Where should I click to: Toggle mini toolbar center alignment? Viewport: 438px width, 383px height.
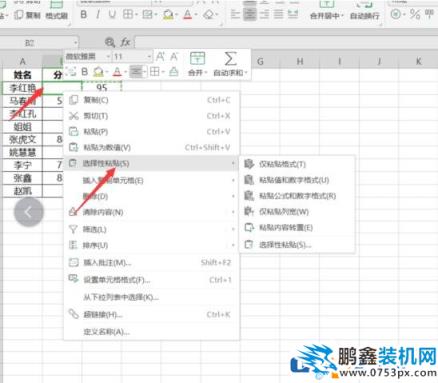click(x=136, y=71)
